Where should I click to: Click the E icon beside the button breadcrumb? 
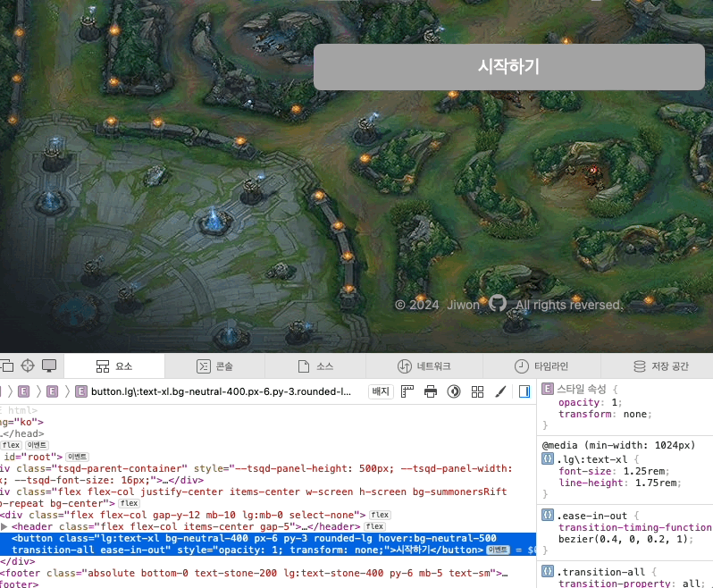pyautogui.click(x=81, y=391)
